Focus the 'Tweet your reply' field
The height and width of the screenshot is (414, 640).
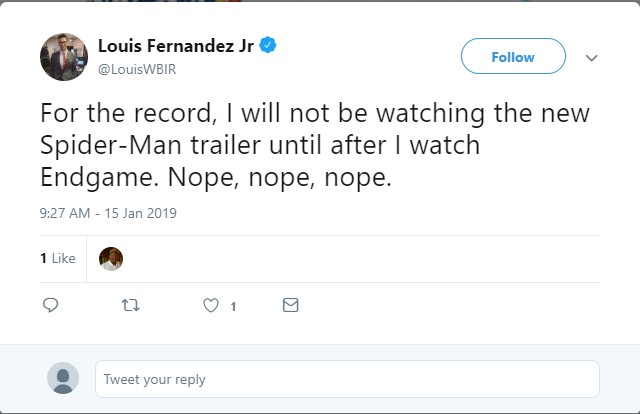(347, 379)
